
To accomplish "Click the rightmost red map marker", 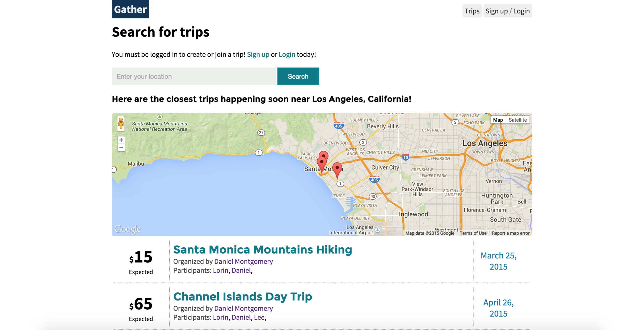I will click(337, 168).
